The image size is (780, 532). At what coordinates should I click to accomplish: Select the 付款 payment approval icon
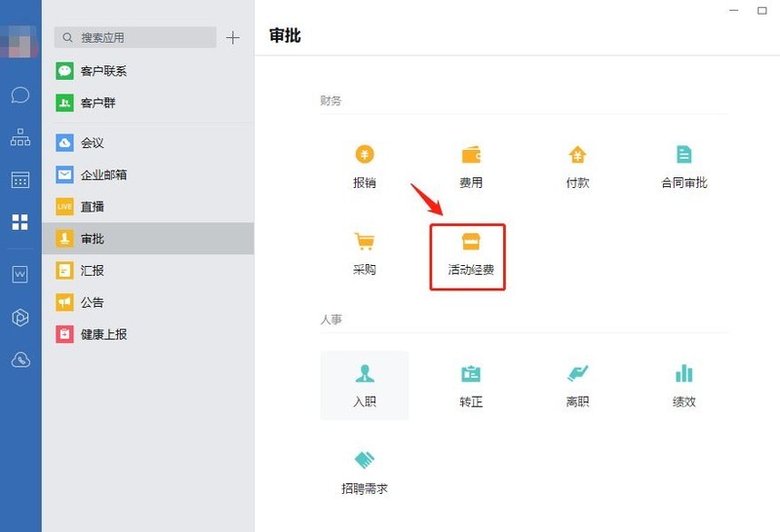[577, 156]
